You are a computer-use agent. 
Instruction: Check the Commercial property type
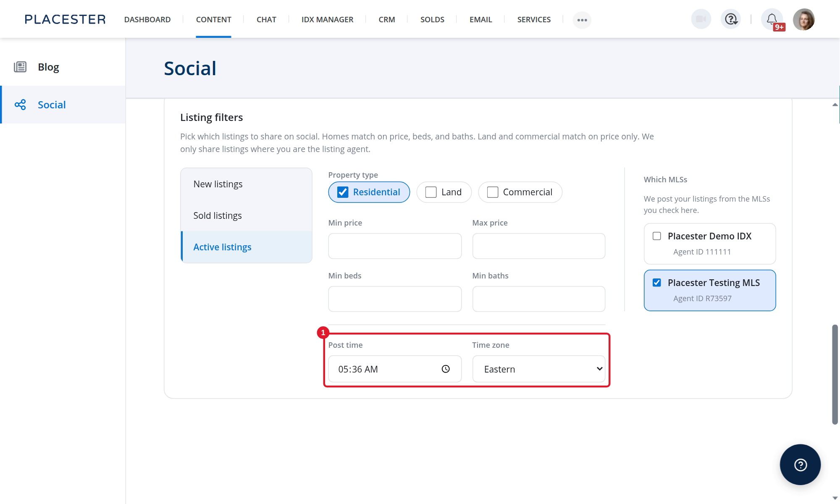click(493, 192)
